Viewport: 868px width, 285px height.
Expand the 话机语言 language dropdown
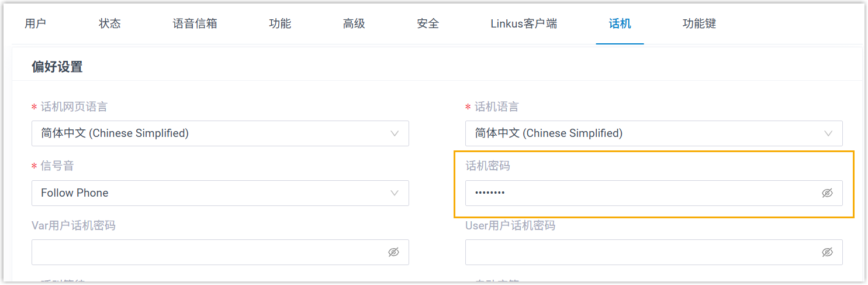point(653,133)
